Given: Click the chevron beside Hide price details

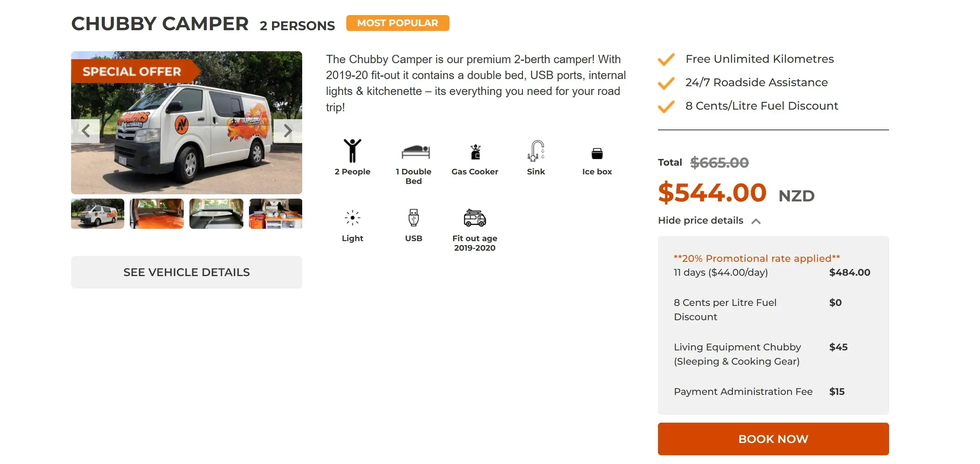Looking at the screenshot, I should (x=756, y=221).
